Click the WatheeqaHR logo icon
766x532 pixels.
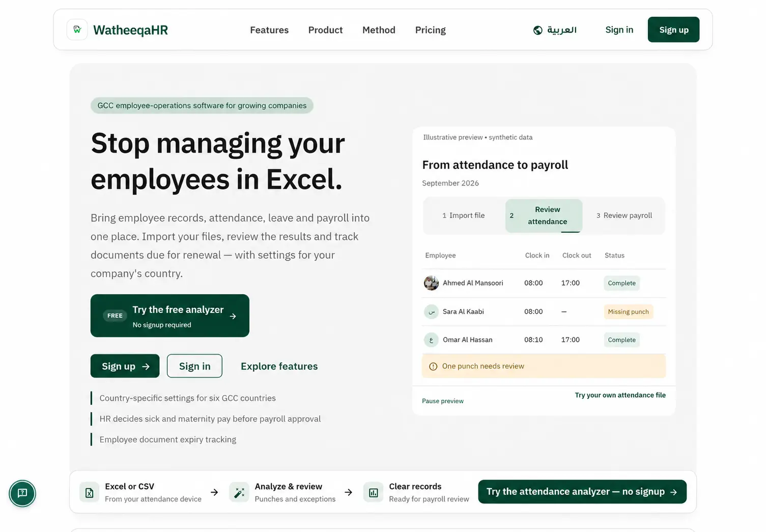point(77,30)
